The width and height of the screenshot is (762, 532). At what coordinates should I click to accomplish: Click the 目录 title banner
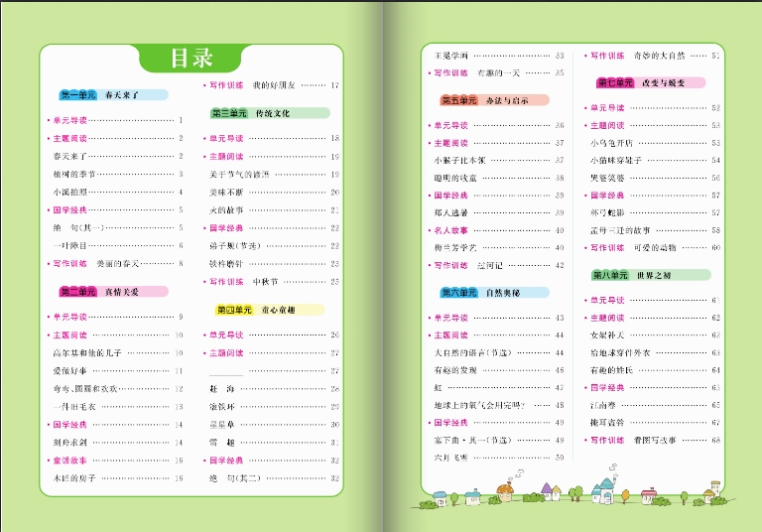(x=190, y=58)
